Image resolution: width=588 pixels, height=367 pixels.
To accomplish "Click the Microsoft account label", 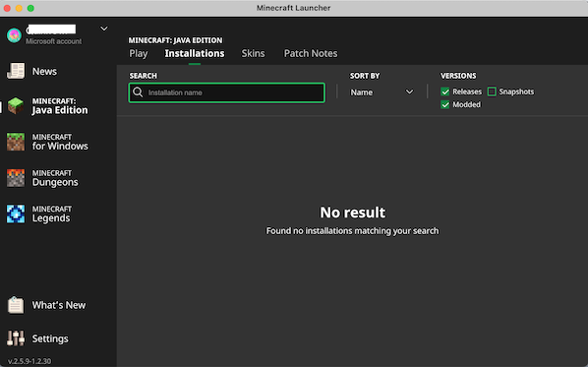I will pos(54,41).
